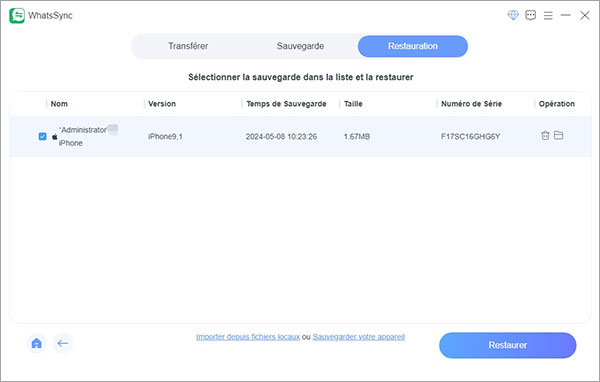Open the premium diamond icon

513,15
